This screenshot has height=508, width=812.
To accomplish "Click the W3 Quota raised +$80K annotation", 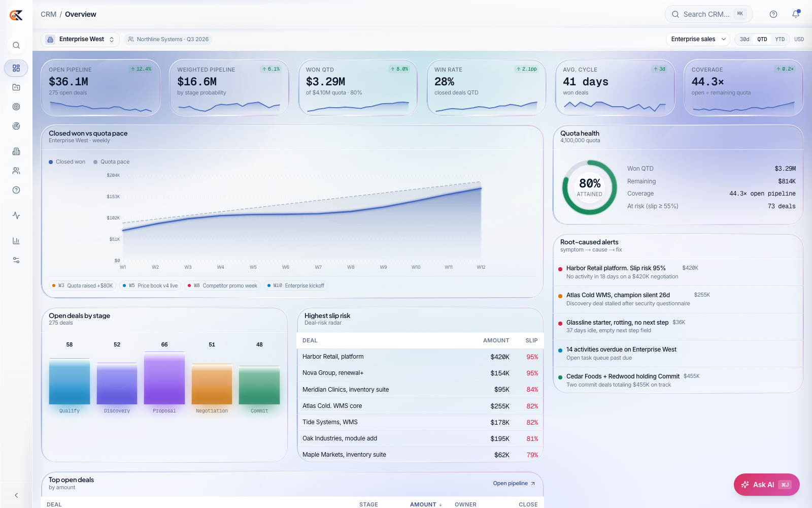I will [82, 285].
